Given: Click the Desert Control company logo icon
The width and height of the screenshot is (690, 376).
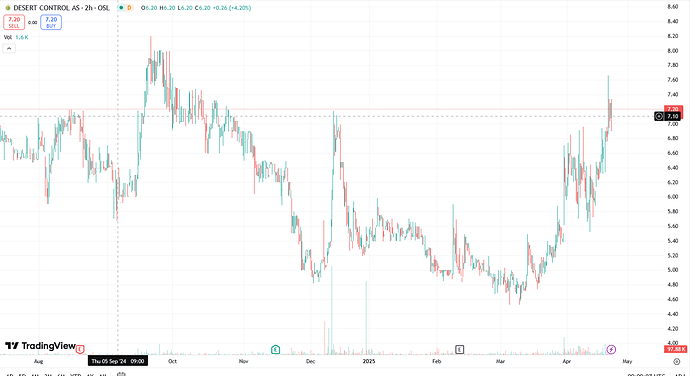Looking at the screenshot, I should click(7, 8).
